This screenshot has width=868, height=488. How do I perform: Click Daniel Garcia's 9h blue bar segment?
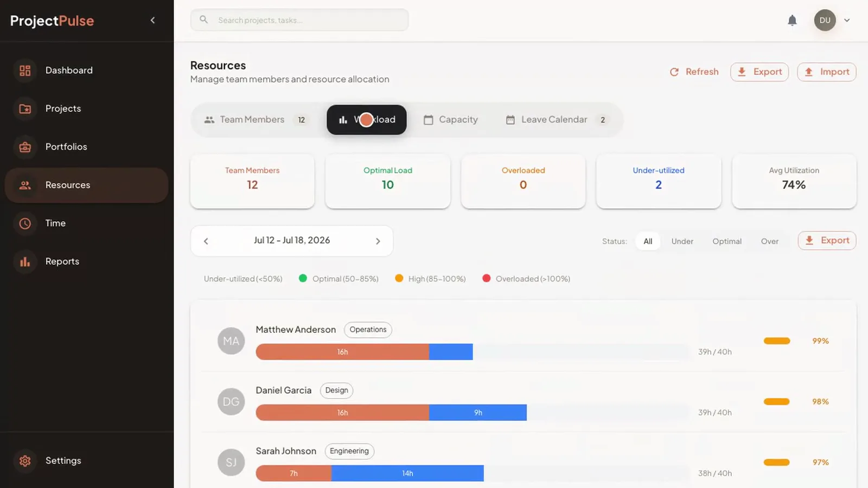[478, 413]
